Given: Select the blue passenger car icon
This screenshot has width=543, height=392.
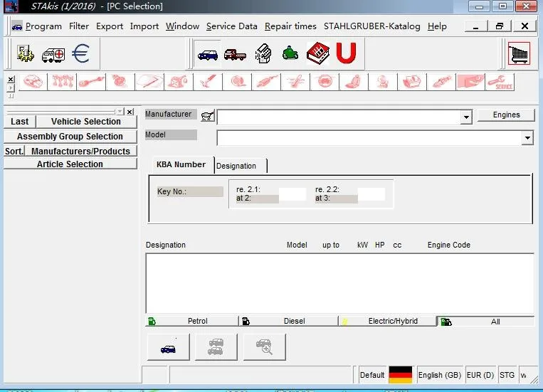Looking at the screenshot, I should click(207, 54).
